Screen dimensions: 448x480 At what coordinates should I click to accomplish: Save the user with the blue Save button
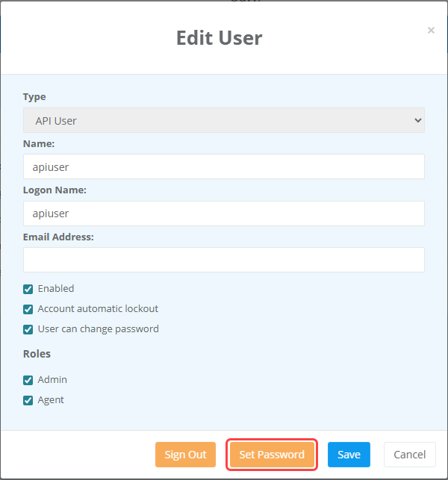click(349, 455)
